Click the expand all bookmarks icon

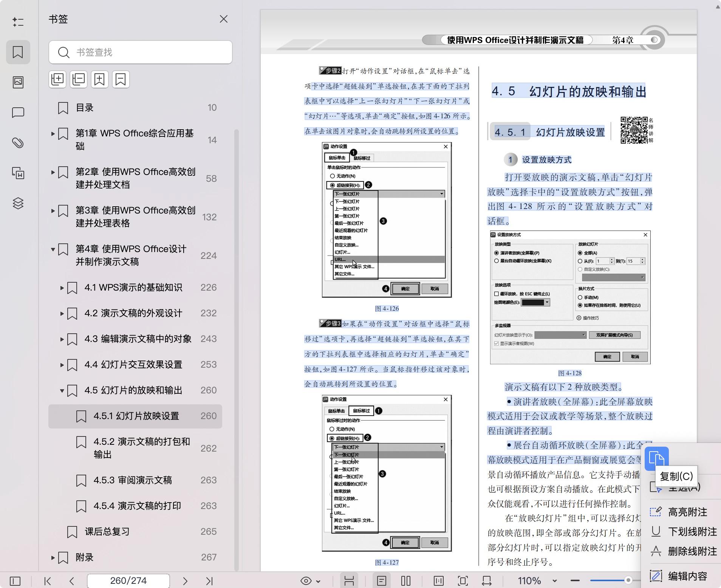point(57,79)
